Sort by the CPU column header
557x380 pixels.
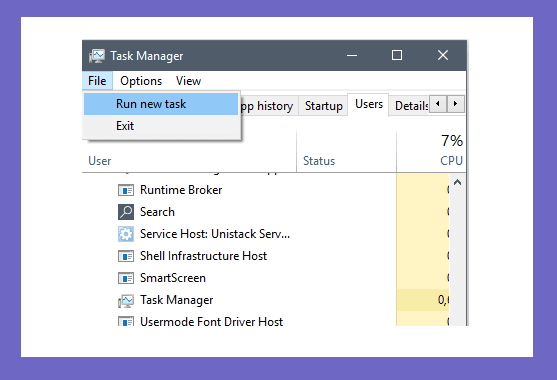pyautogui.click(x=431, y=153)
